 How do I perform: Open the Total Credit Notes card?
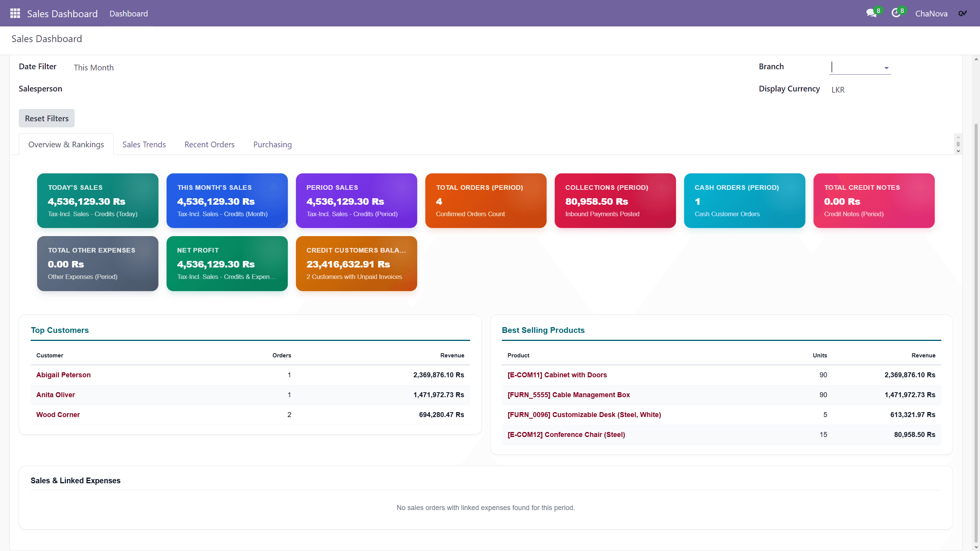pyautogui.click(x=874, y=201)
